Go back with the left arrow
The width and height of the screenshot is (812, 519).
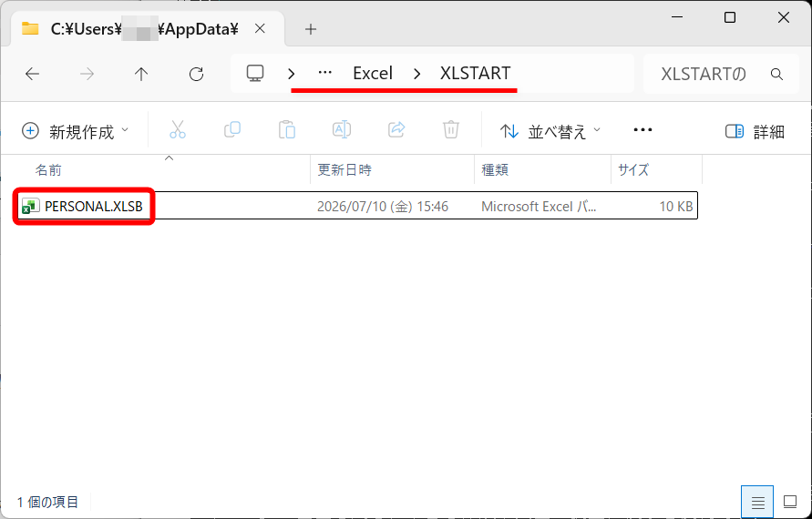[32, 74]
